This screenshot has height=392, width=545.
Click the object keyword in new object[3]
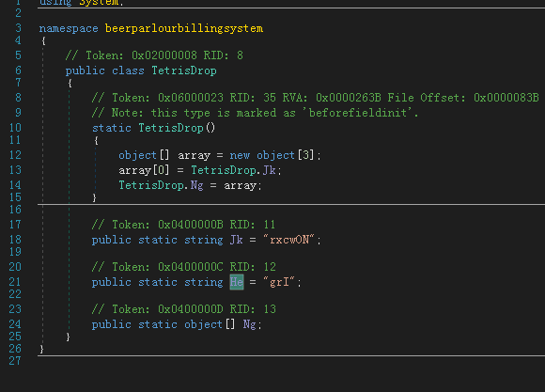275,155
